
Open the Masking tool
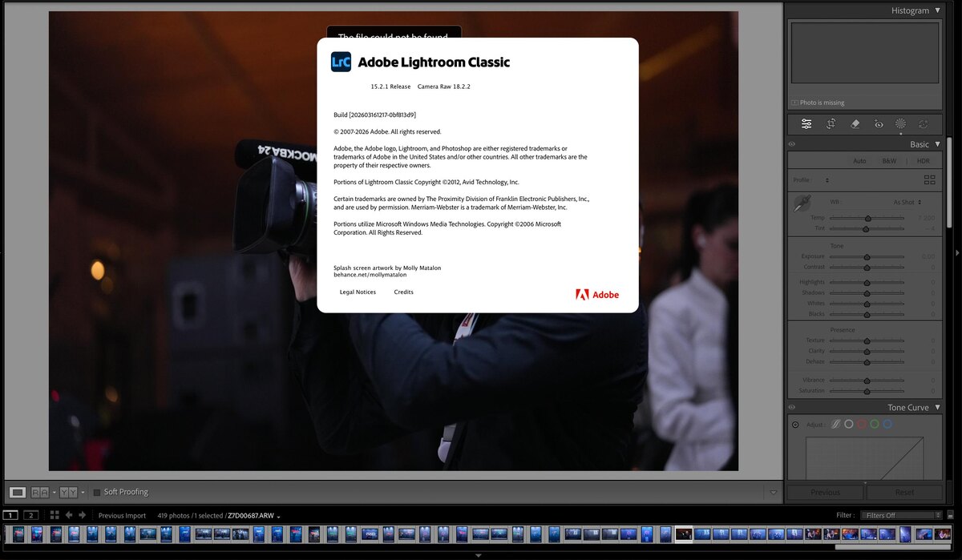[x=900, y=124]
